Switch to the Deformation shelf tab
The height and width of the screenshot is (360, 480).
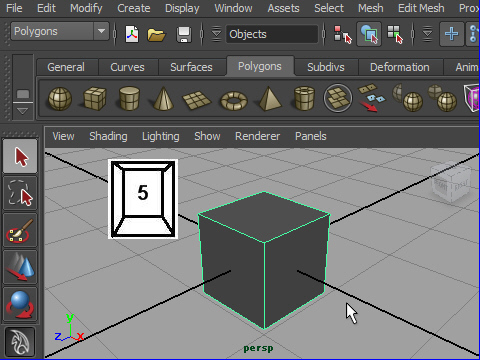coord(400,67)
